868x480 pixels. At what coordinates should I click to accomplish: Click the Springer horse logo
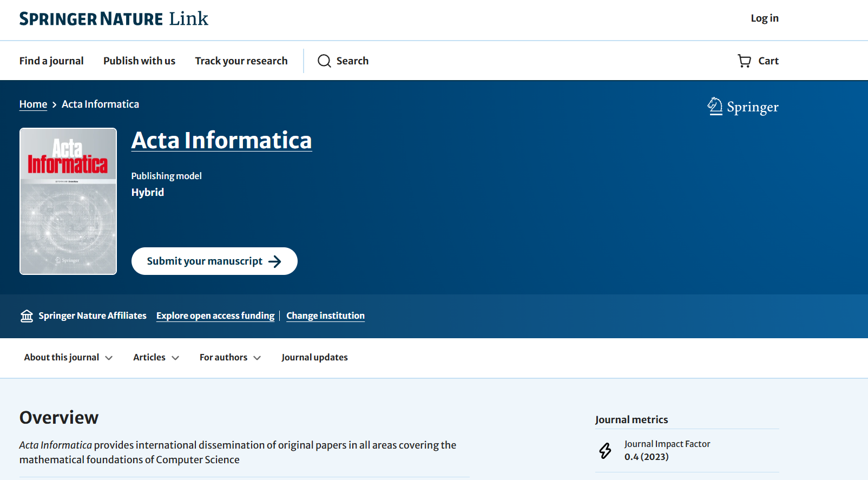click(x=715, y=106)
